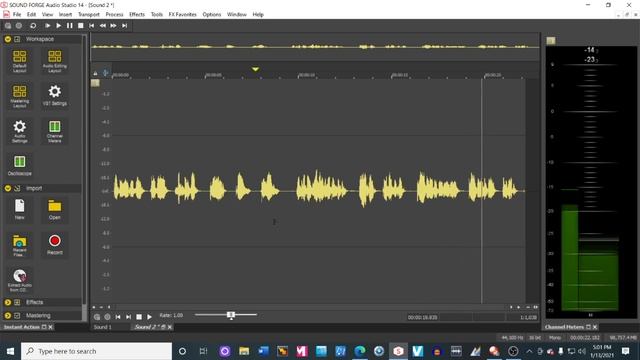The height and width of the screenshot is (360, 640).
Task: Open the Recent Files icon
Action: tap(20, 246)
